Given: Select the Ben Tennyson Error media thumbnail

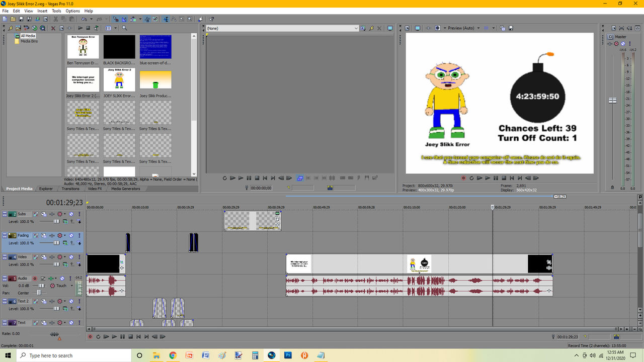Looking at the screenshot, I should click(x=83, y=47).
